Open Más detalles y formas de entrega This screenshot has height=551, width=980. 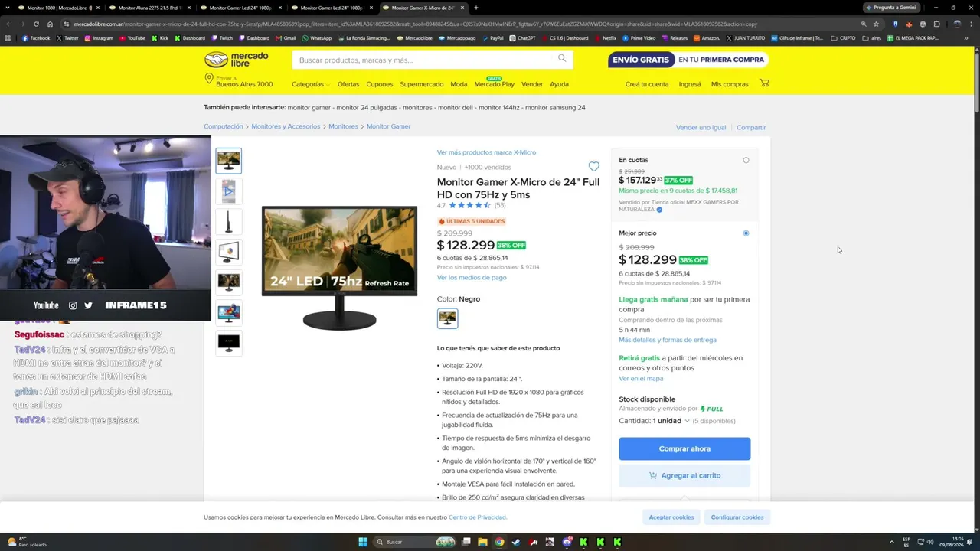click(x=668, y=340)
